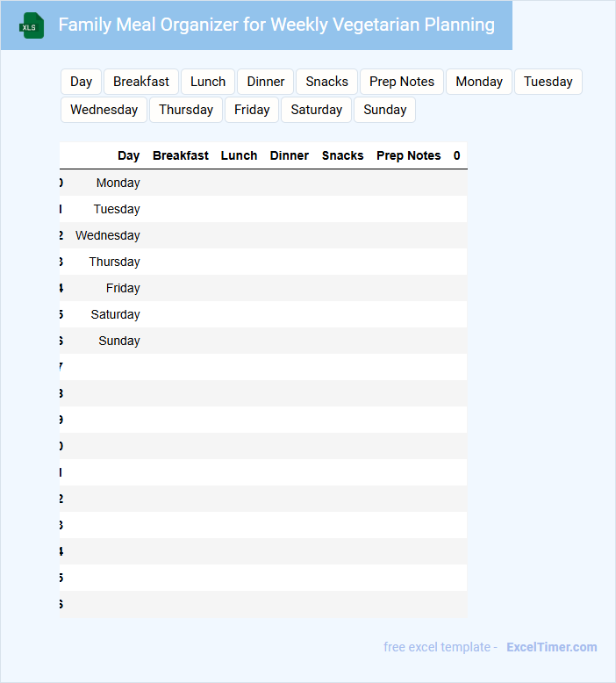Click the Lunch column header
This screenshot has height=683, width=616.
[239, 155]
